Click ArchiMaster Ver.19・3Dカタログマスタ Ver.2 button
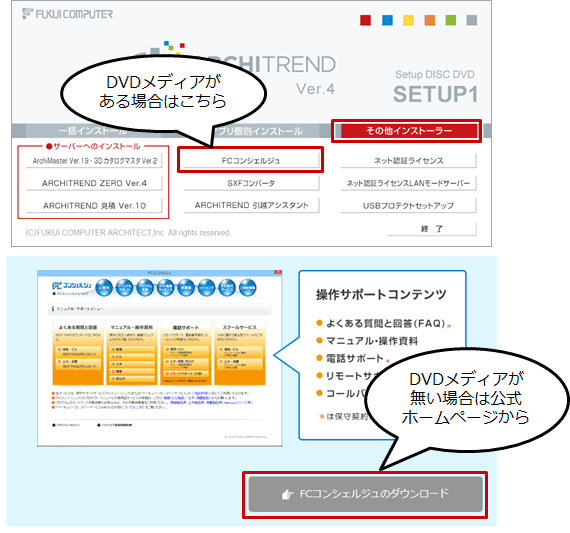Image resolution: width=570 pixels, height=533 pixels. 94,161
